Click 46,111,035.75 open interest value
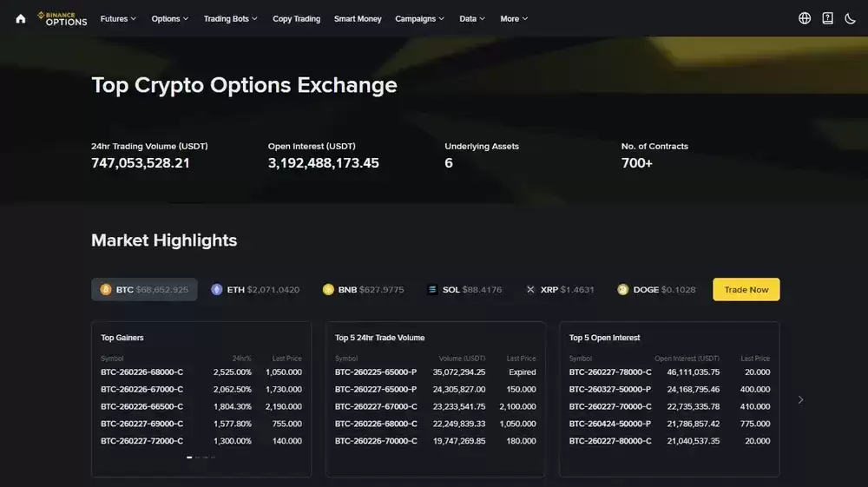 [693, 372]
